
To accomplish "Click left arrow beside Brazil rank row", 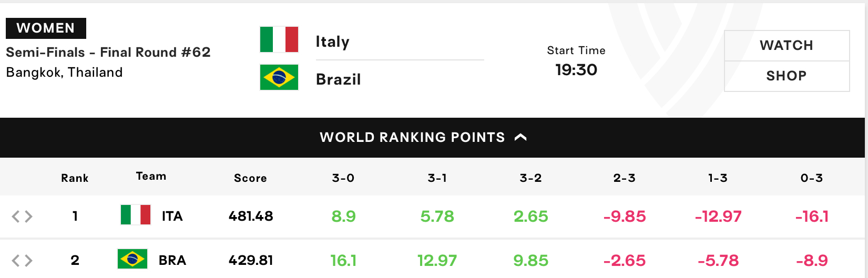I will 16,261.
